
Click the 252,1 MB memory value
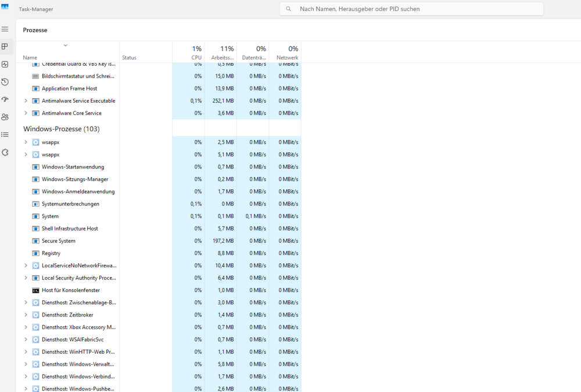223,101
